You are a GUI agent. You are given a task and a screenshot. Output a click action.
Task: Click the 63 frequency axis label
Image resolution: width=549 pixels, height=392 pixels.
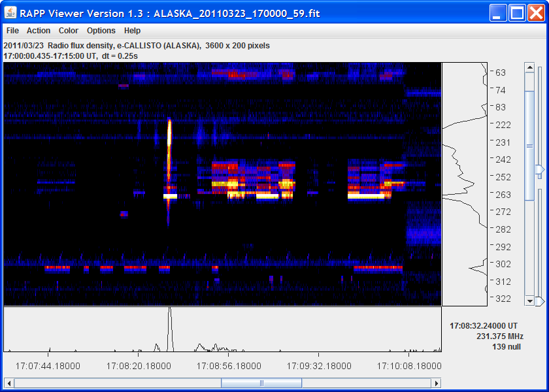click(x=500, y=73)
